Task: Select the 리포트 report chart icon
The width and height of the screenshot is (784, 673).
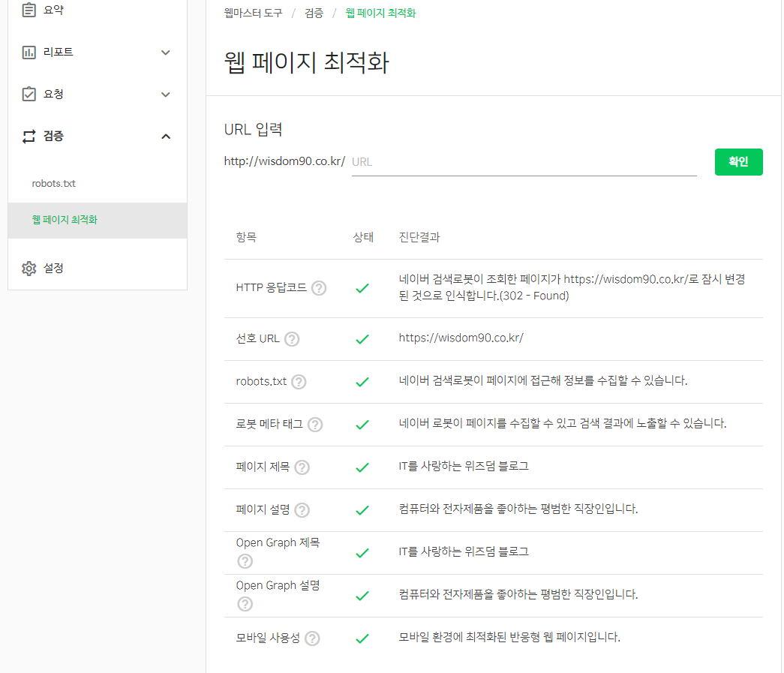Action: pyautogui.click(x=29, y=52)
